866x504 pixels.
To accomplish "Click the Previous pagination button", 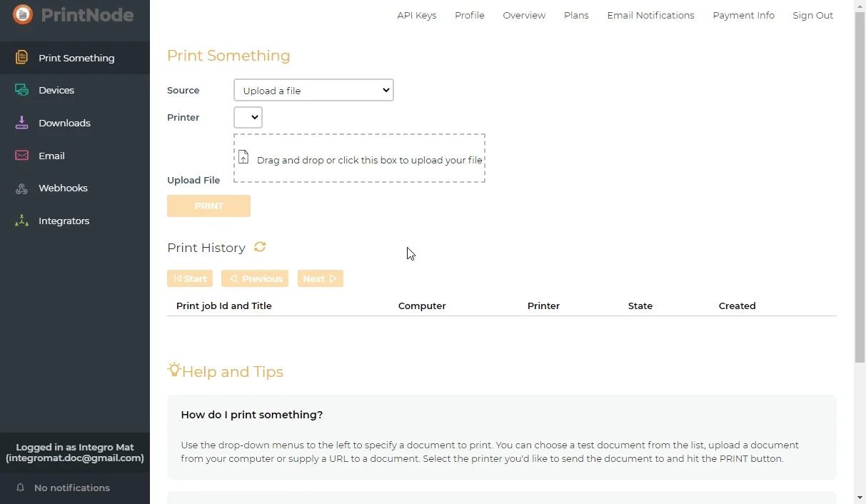I will pos(255,278).
